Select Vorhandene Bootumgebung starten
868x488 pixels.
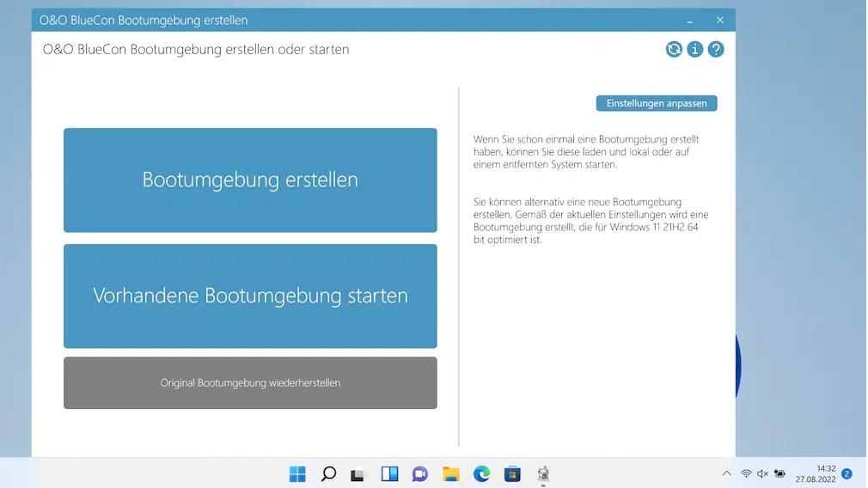pyautogui.click(x=250, y=296)
